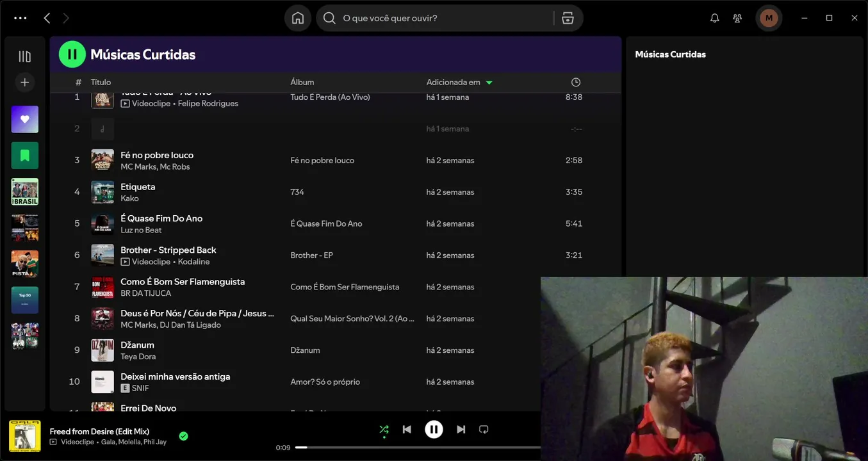This screenshot has height=461, width=868.
Task: Open the green bookmark Episodes item
Action: 25,155
